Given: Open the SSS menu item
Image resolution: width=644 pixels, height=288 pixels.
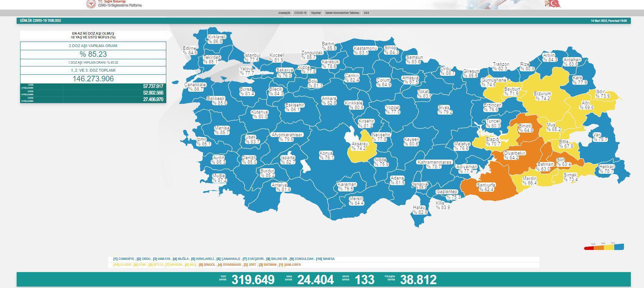Looking at the screenshot, I should (x=367, y=13).
